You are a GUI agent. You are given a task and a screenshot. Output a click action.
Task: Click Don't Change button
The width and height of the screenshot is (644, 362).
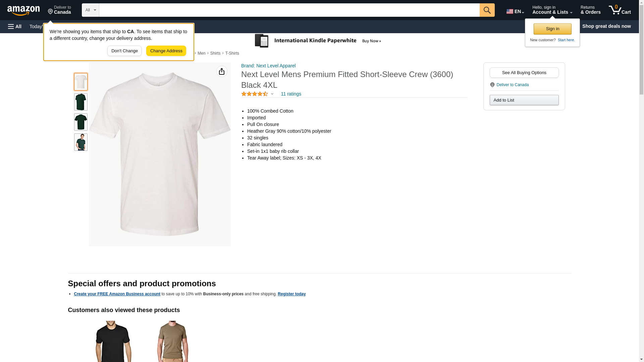point(124,51)
